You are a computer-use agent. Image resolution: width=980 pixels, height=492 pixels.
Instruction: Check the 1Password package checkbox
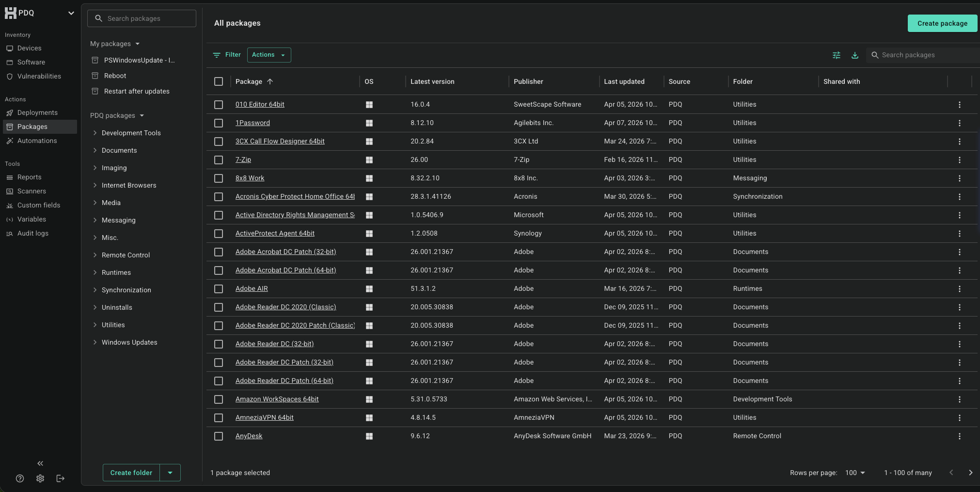(x=219, y=123)
